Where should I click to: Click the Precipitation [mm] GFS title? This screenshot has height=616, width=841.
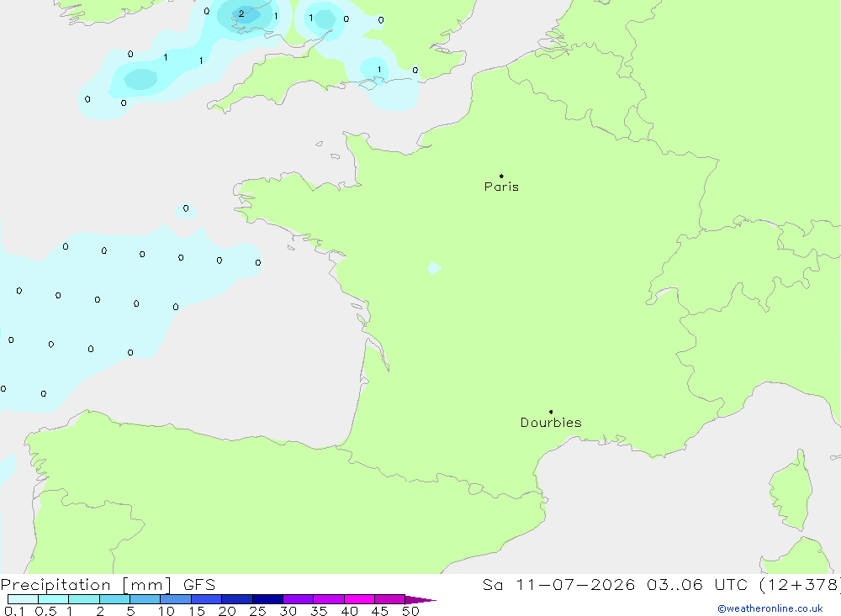108,584
